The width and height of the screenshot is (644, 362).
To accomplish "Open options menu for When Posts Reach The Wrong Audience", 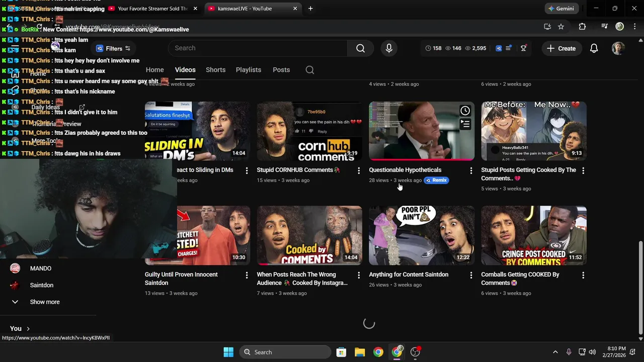I will pos(359,276).
